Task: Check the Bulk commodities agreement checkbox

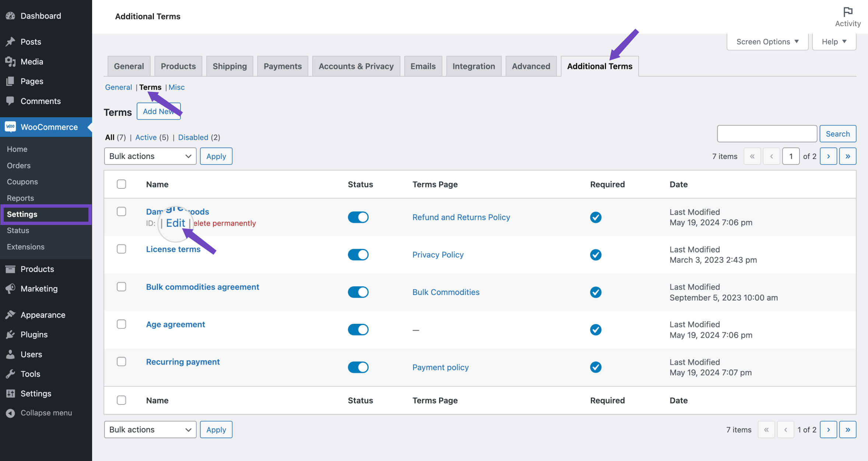Action: pyautogui.click(x=122, y=287)
